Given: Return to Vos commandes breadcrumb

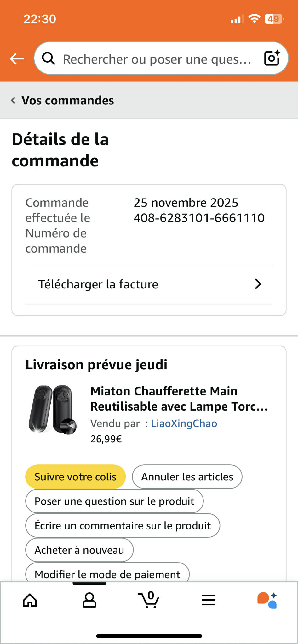Looking at the screenshot, I should [x=67, y=100].
